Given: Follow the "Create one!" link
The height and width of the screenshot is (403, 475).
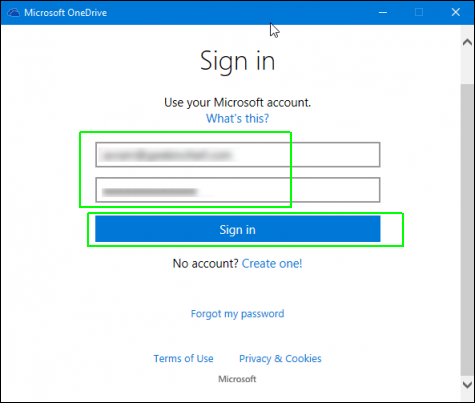Looking at the screenshot, I should click(x=272, y=263).
